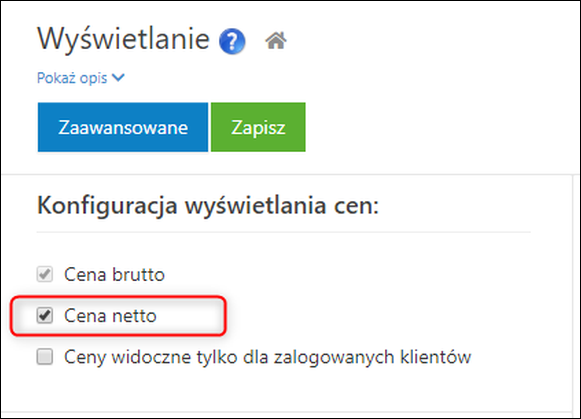The image size is (581, 419).
Task: Click the Cena netto label text
Action: (110, 316)
